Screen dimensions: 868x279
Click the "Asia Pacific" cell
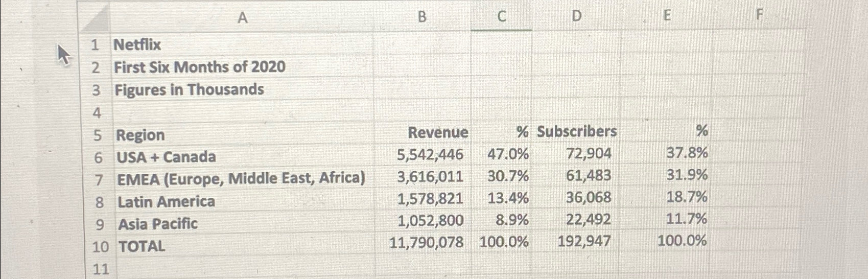coord(246,224)
